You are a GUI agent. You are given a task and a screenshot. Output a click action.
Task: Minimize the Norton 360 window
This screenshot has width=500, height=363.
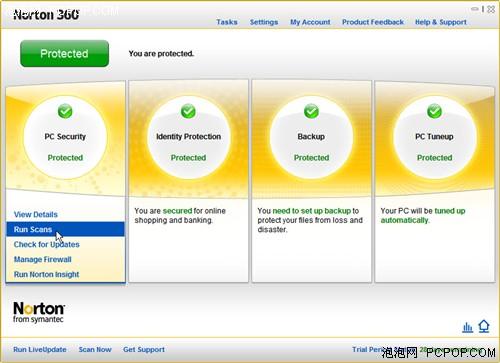point(474,9)
